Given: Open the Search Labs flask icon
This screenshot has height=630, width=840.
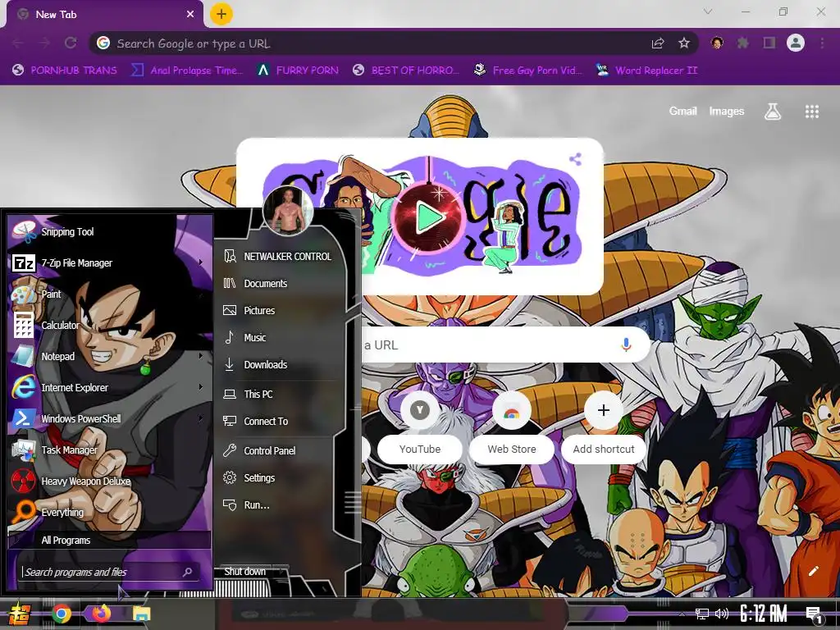Looking at the screenshot, I should tap(773, 112).
